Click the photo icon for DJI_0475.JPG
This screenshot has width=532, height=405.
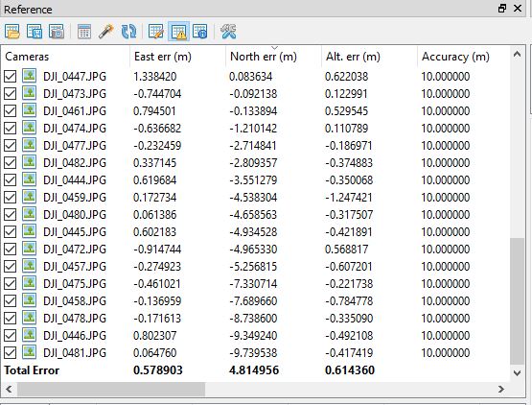point(30,284)
